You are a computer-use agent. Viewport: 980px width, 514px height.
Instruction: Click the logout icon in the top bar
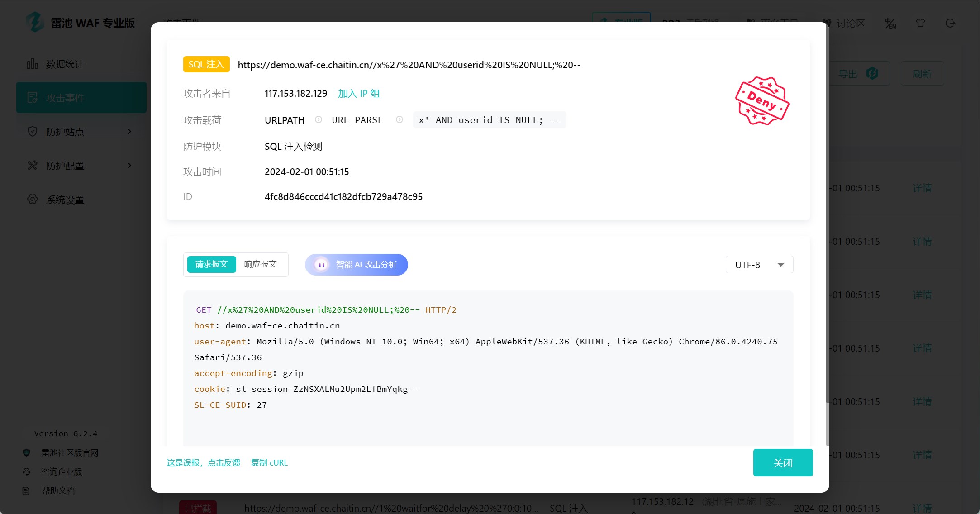(950, 23)
